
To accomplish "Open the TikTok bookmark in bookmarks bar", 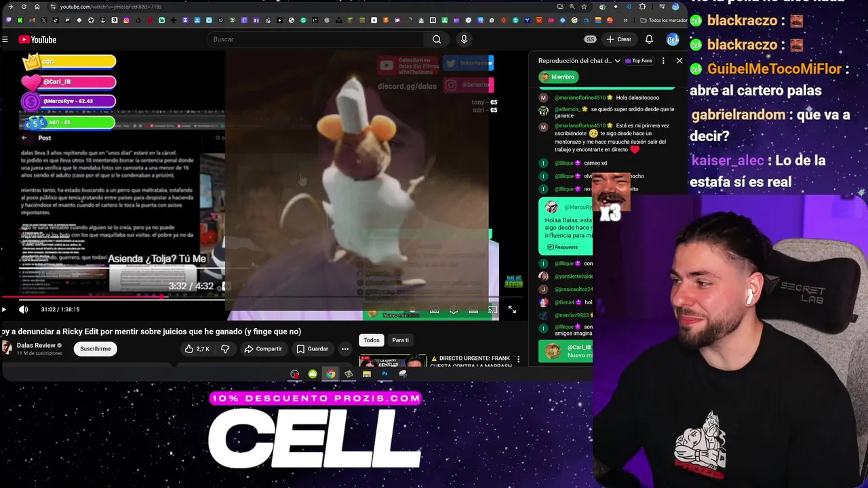I will (x=56, y=20).
